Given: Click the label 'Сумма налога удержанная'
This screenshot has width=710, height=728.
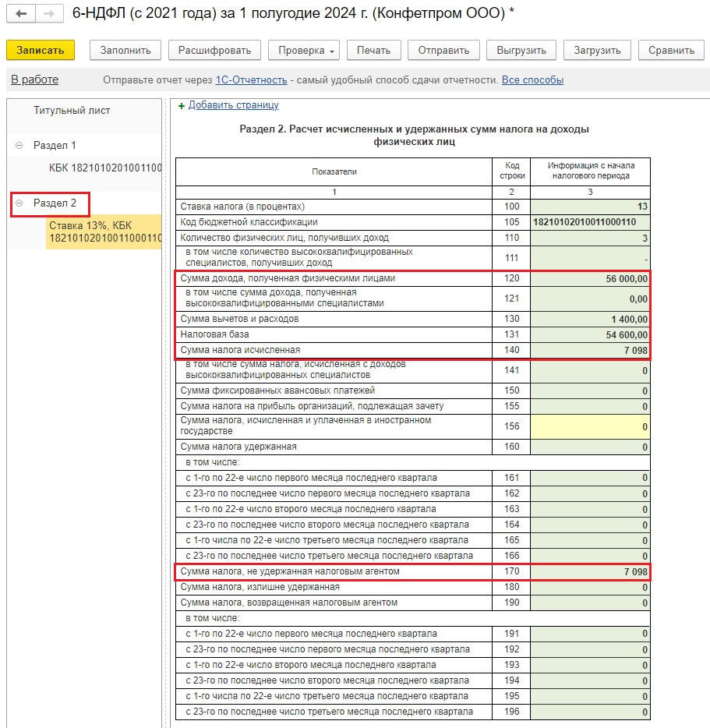Looking at the screenshot, I should coord(238,447).
